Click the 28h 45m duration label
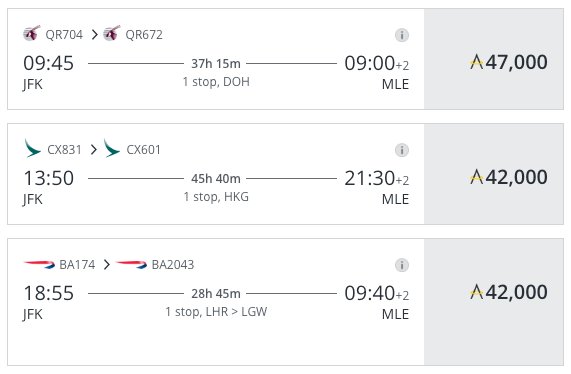 pyautogui.click(x=216, y=294)
